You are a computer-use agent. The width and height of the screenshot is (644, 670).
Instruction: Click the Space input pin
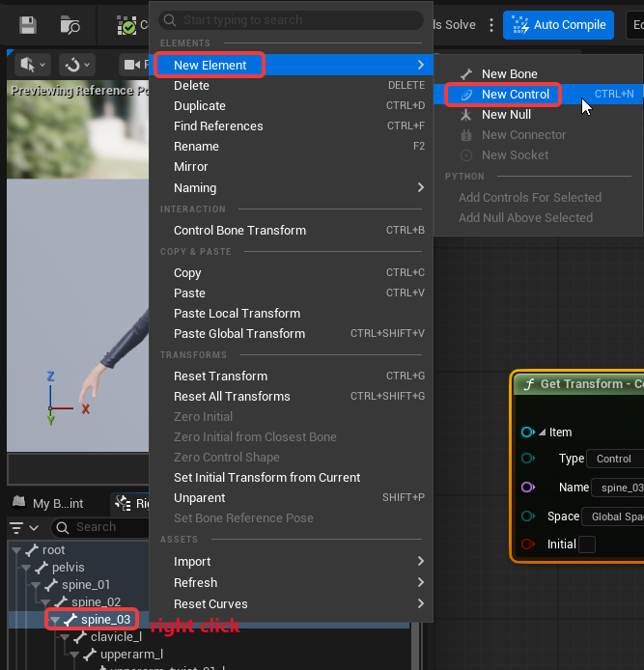tap(528, 516)
